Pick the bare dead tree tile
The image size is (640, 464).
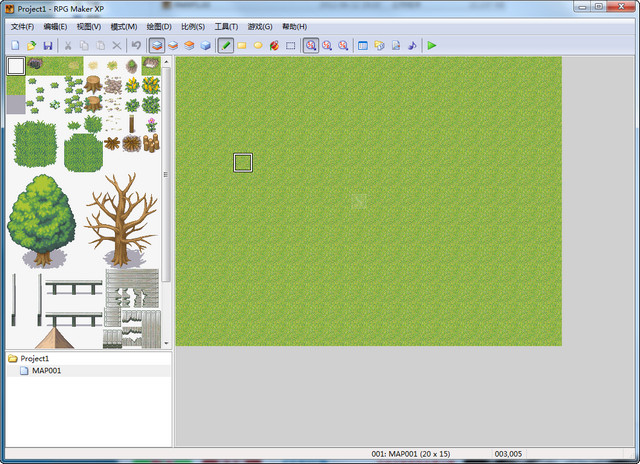tap(120, 220)
